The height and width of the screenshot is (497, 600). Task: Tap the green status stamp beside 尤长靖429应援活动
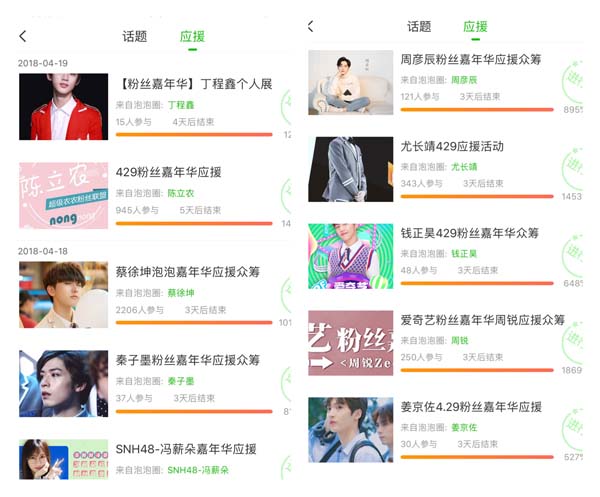click(572, 168)
